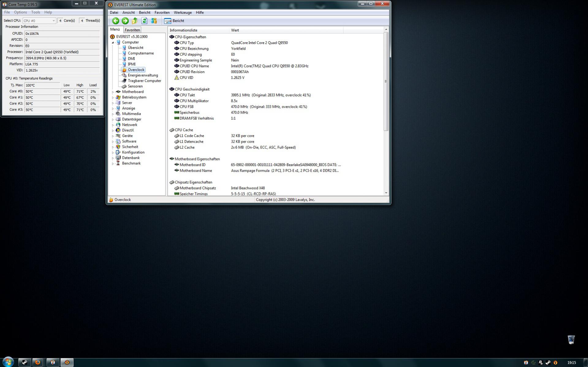Open the Tools menu in Core Temp
Screen dimensions: 588x367
coord(36,12)
